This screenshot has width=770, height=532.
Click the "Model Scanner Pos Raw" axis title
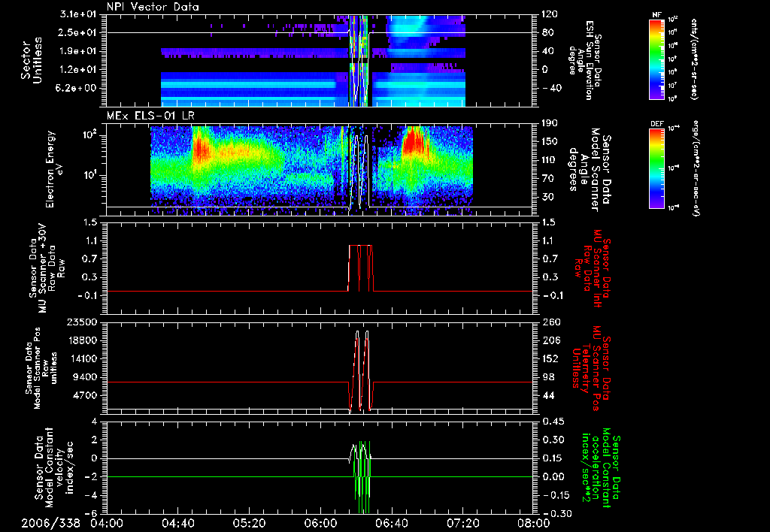pos(41,368)
